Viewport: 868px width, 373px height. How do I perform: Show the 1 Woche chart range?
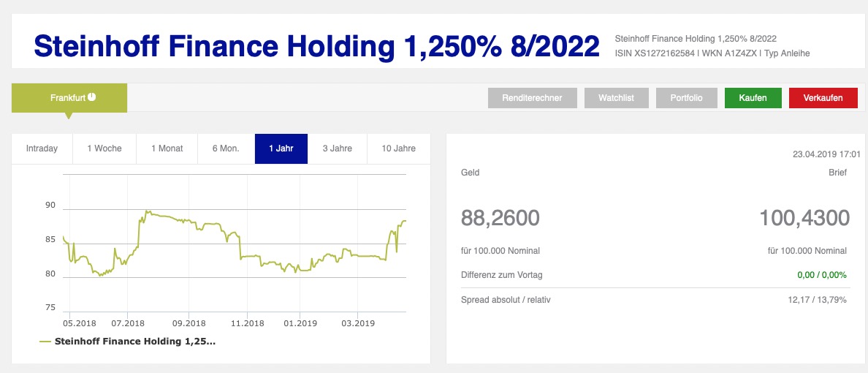pos(104,148)
